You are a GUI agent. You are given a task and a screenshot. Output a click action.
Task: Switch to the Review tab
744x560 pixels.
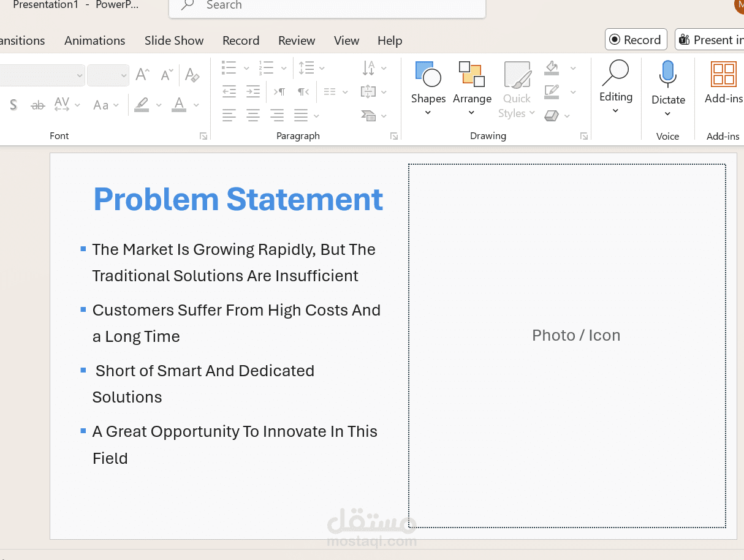coord(297,40)
